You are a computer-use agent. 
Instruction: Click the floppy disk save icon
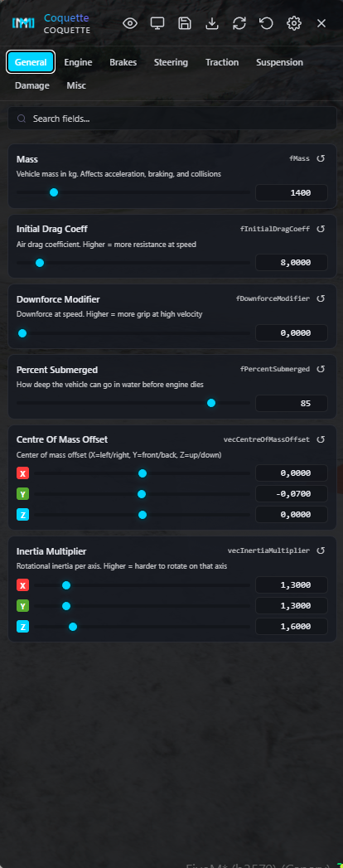click(x=185, y=23)
